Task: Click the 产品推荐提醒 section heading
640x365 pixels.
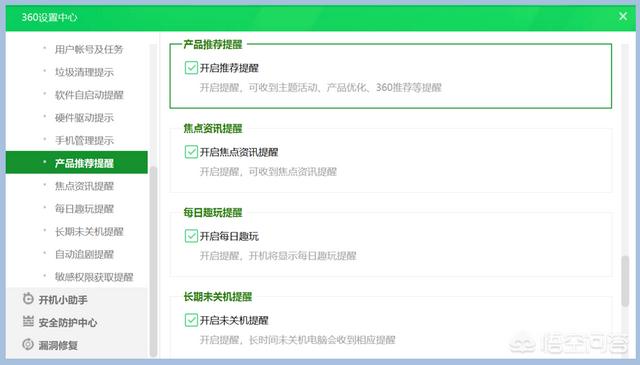Action: [x=213, y=44]
